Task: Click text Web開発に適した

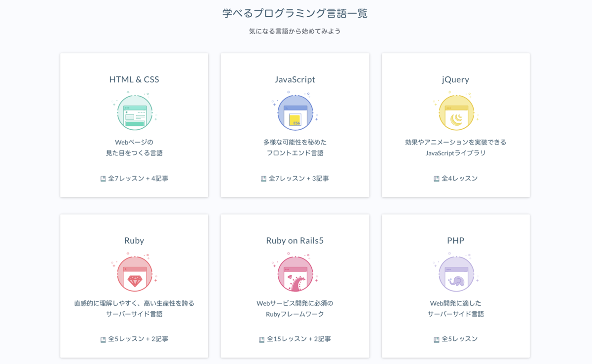Action: (x=456, y=303)
